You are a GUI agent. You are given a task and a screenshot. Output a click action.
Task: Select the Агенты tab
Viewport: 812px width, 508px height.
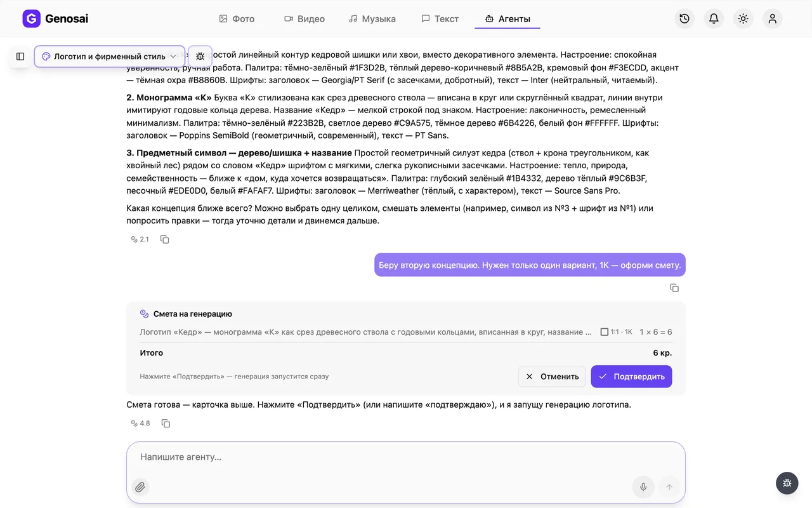[507, 19]
